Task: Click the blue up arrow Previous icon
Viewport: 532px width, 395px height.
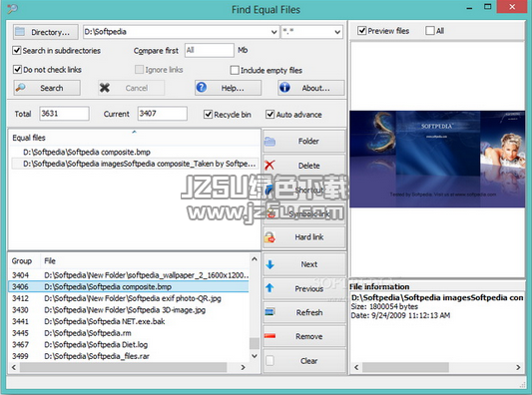Action: [269, 288]
